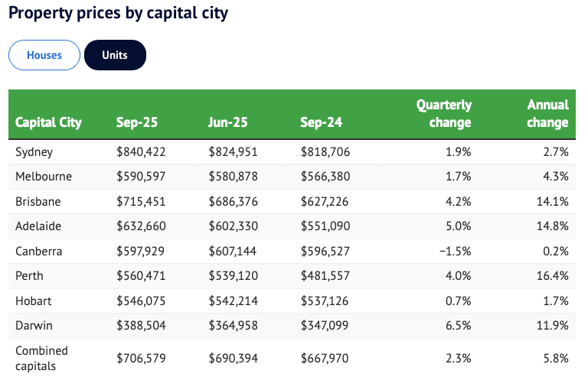Click the Capital City column header

[48, 122]
